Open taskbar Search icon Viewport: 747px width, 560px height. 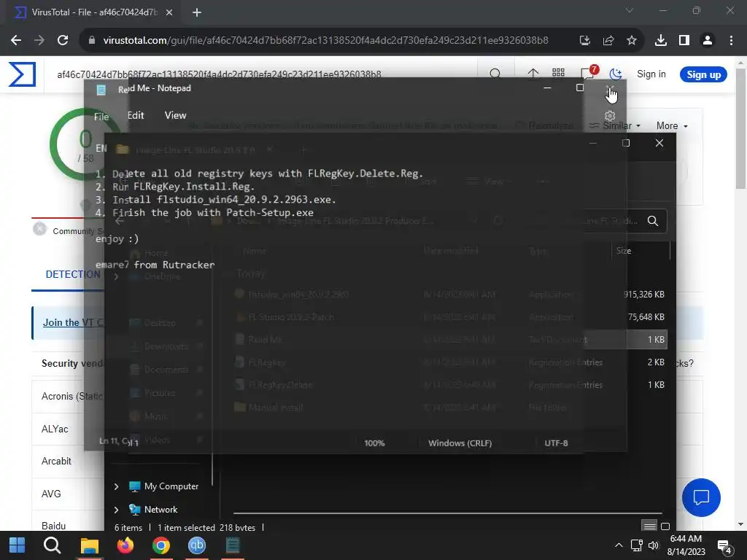click(x=53, y=545)
